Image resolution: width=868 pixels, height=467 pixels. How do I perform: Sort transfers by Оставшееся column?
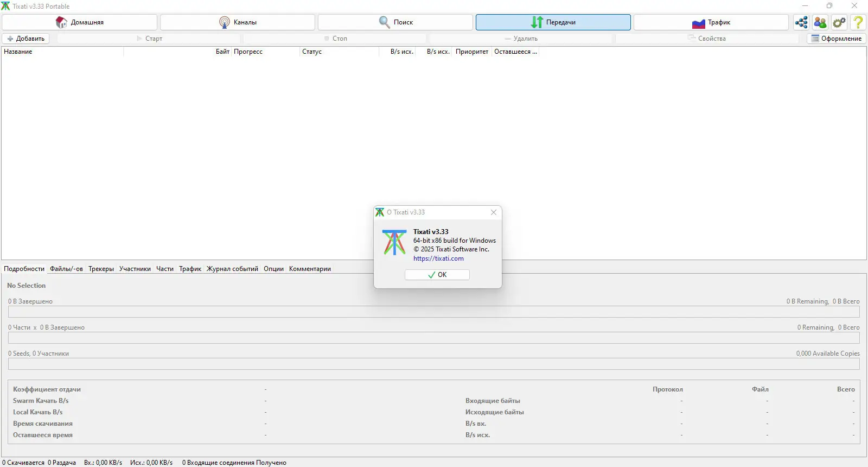coord(515,52)
